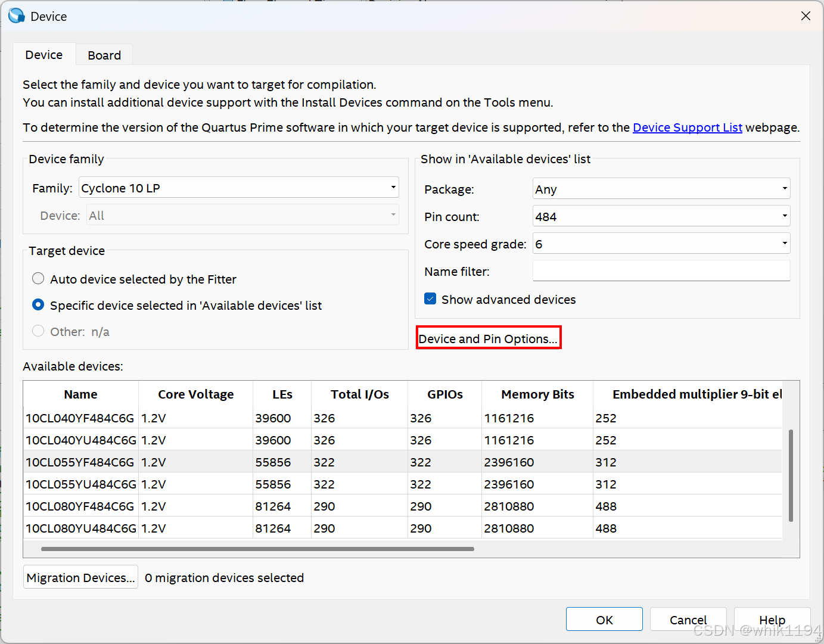Click Memory Bits 2810880 in 10CL080YU484C6G row
Viewport: 824px width, 644px height.
509,528
